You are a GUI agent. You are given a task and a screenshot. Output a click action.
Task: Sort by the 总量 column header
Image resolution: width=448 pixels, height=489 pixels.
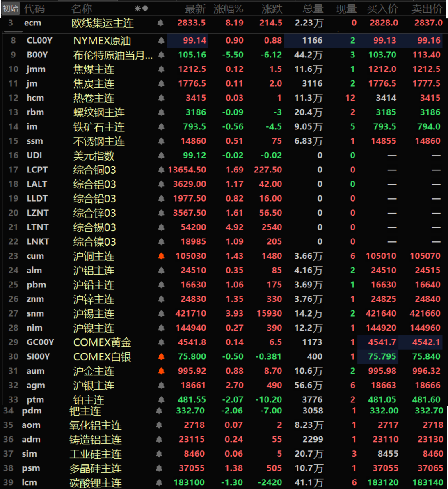click(x=313, y=9)
